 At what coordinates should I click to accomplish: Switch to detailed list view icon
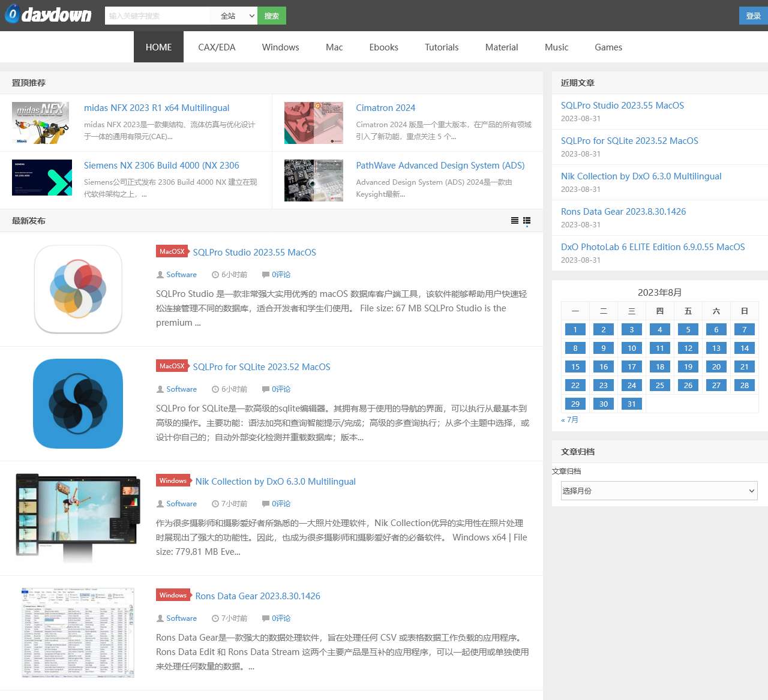[527, 221]
